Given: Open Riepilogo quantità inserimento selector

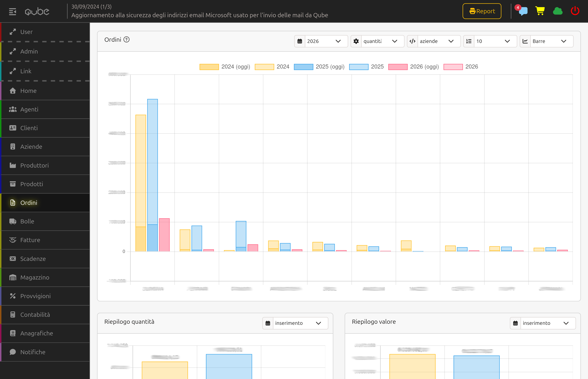Looking at the screenshot, I should click(x=298, y=323).
